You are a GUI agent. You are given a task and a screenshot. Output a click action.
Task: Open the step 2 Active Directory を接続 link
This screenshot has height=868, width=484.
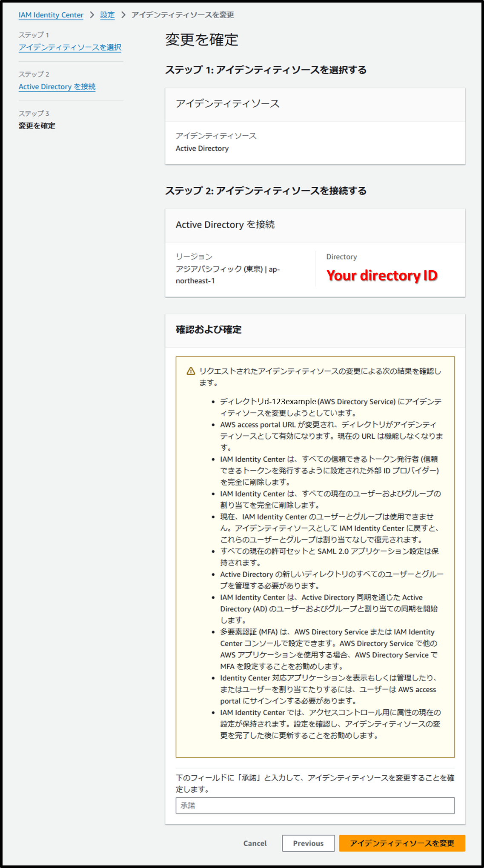coord(57,86)
